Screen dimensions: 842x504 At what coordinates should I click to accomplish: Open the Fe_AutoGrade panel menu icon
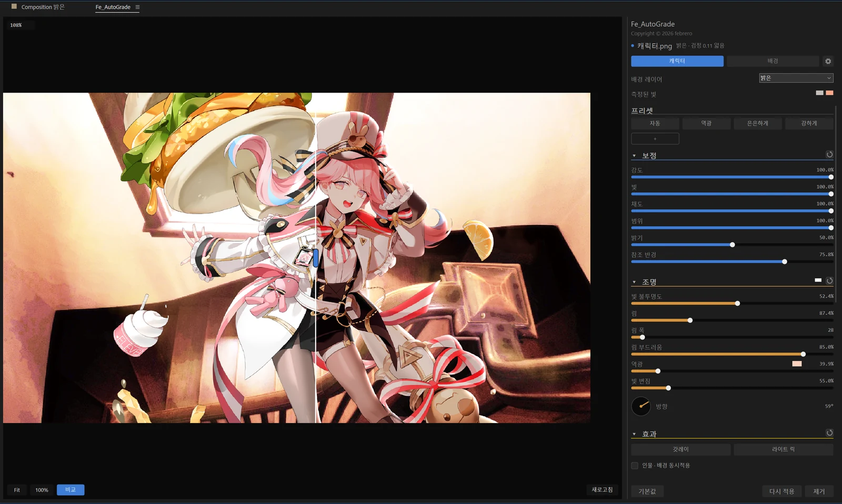click(137, 7)
